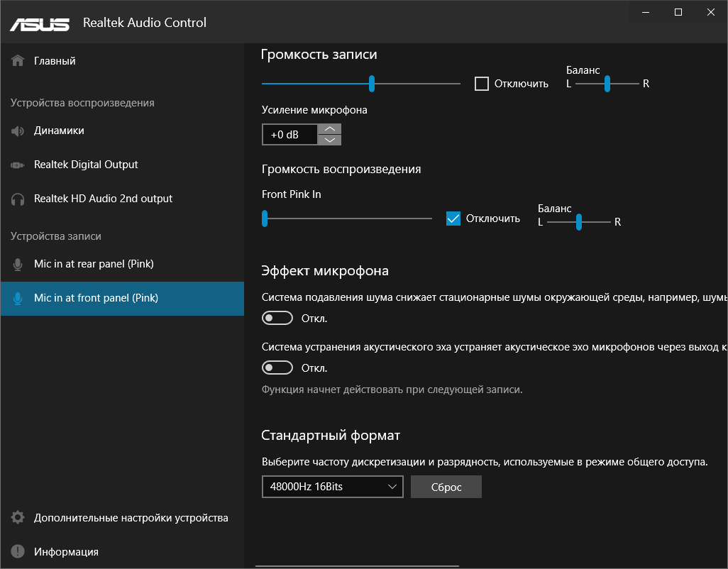Check Отключить box for recording volume
This screenshot has width=728, height=569.
click(x=482, y=84)
